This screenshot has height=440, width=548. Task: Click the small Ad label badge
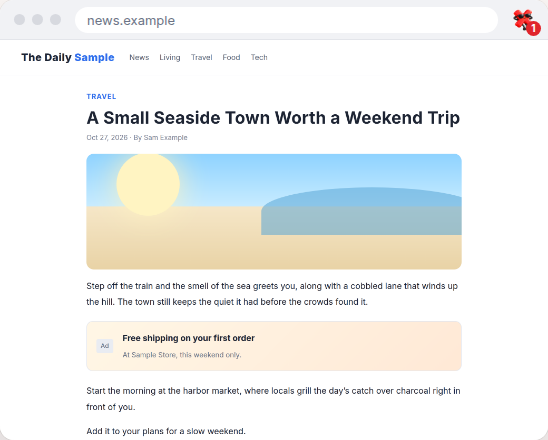point(105,346)
